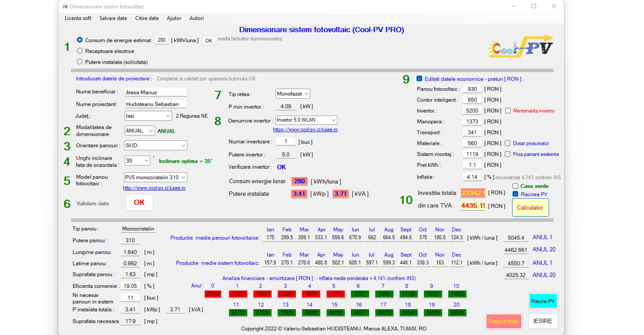Image resolution: width=644 pixels, height=335 pixels.
Task: Click Consum energie lunar value 280
Action: [x=299, y=181]
